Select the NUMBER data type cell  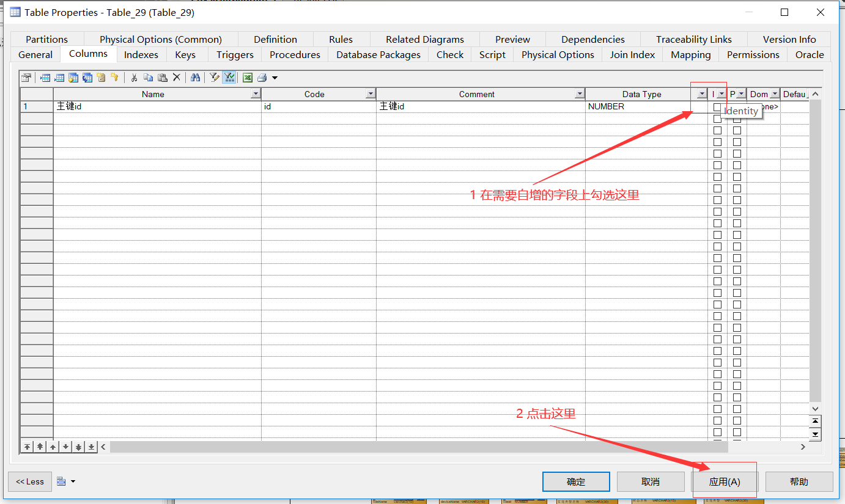647,106
